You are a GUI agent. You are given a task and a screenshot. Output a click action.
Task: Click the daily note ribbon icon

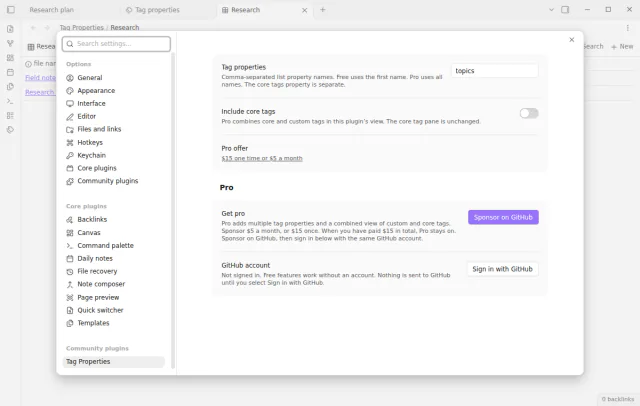click(x=10, y=72)
